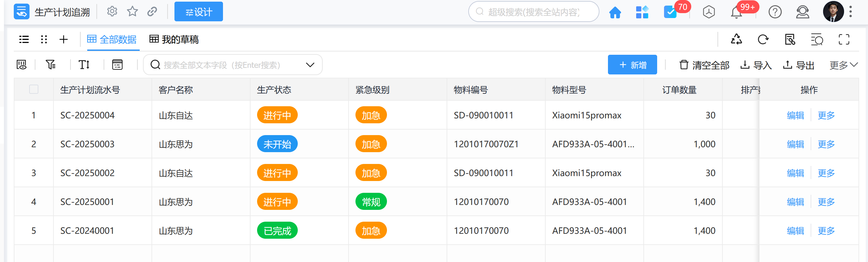Image resolution: width=868 pixels, height=262 pixels.
Task: Click the settings gear icon beside title
Action: (112, 12)
